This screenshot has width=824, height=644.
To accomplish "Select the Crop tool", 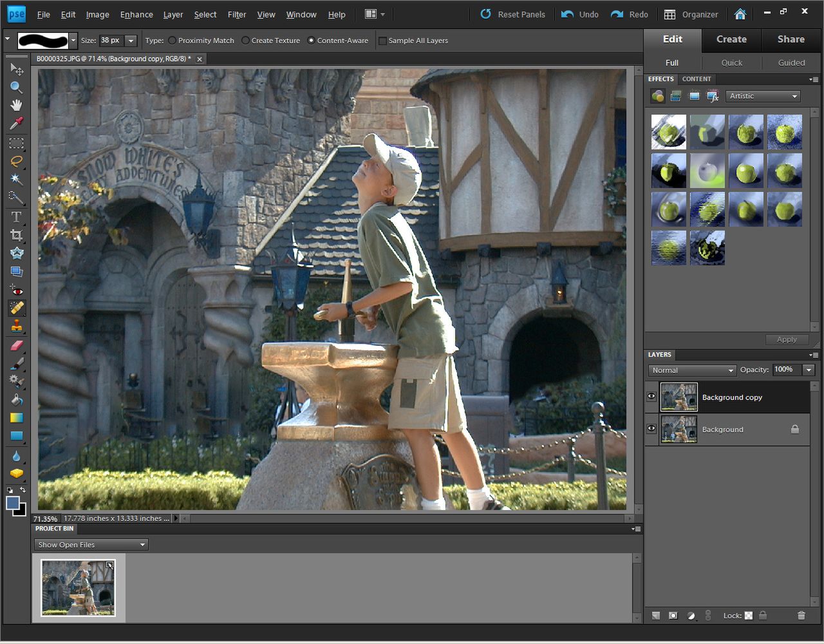I will tap(16, 235).
